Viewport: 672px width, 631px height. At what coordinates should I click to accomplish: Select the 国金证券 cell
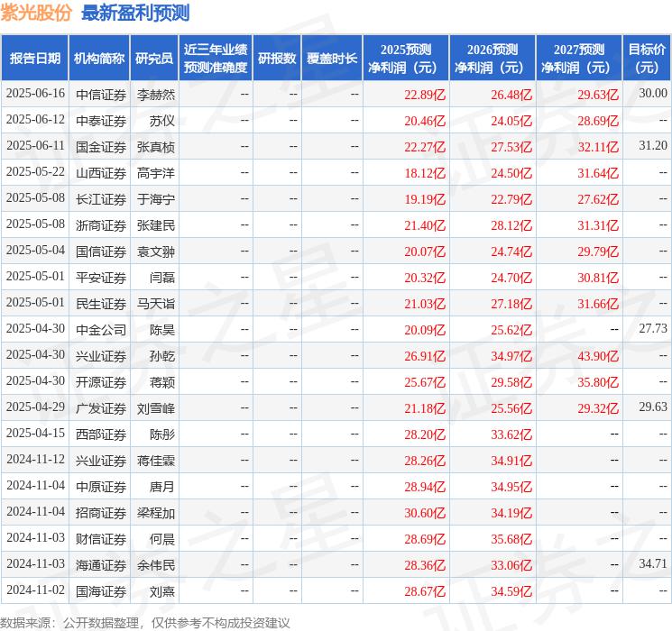(101, 147)
